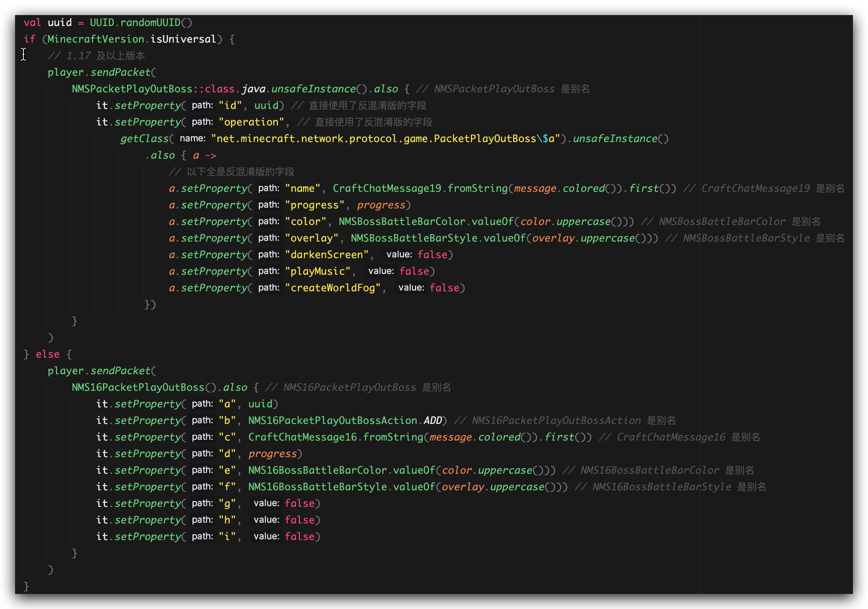Screen dimensions: 868x609
Task: Click the "value:" hint after "h"
Action: [266, 520]
